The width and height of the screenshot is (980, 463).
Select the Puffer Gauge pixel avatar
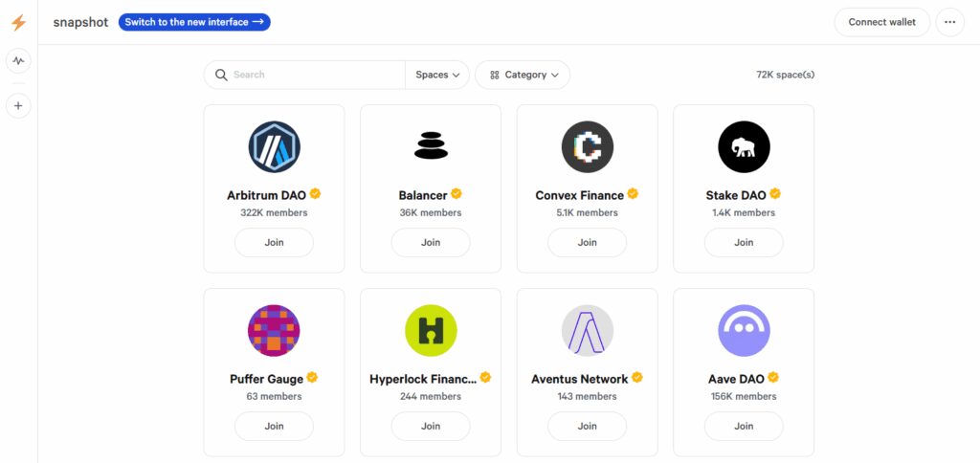pyautogui.click(x=275, y=331)
